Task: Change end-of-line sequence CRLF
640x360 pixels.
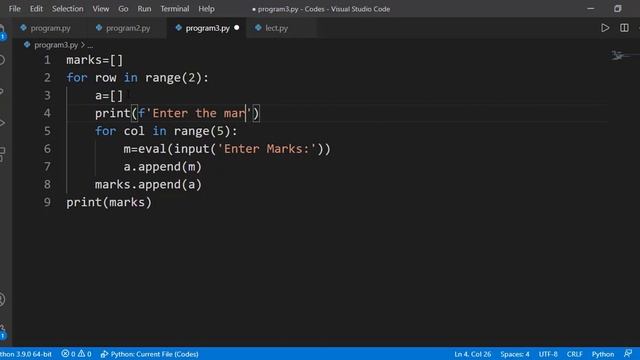Action: (574, 354)
